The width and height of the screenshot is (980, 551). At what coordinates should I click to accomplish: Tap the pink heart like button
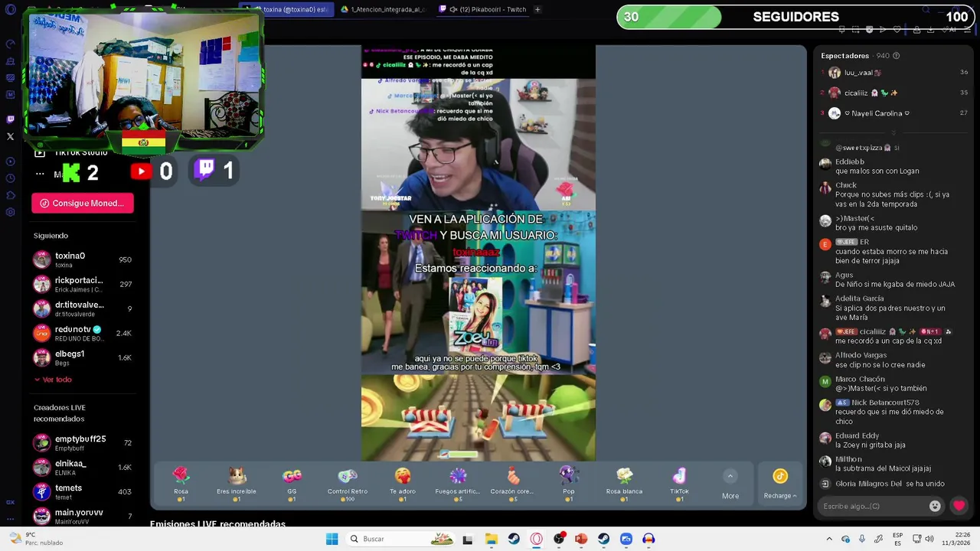pos(959,506)
